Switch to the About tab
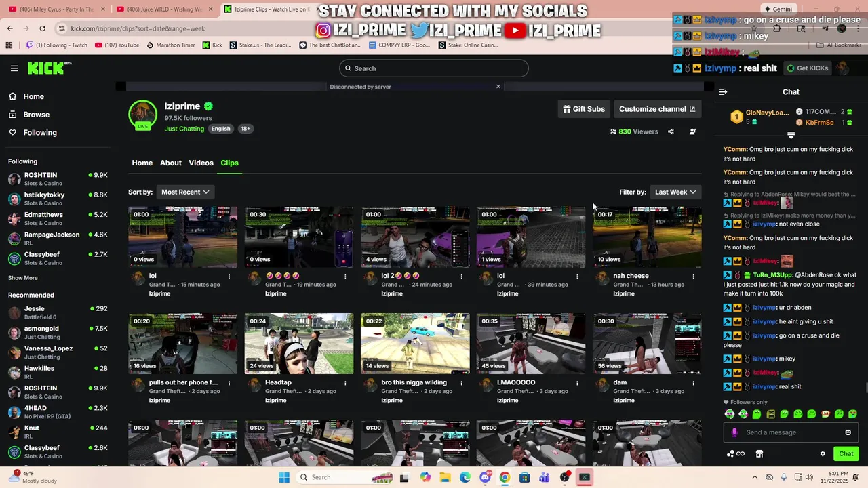 pos(171,163)
